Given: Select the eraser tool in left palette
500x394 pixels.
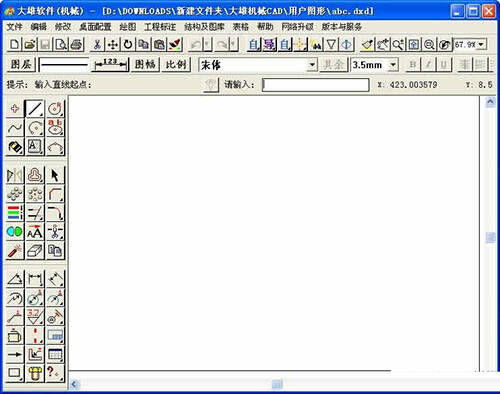Looking at the screenshot, I should [35, 251].
